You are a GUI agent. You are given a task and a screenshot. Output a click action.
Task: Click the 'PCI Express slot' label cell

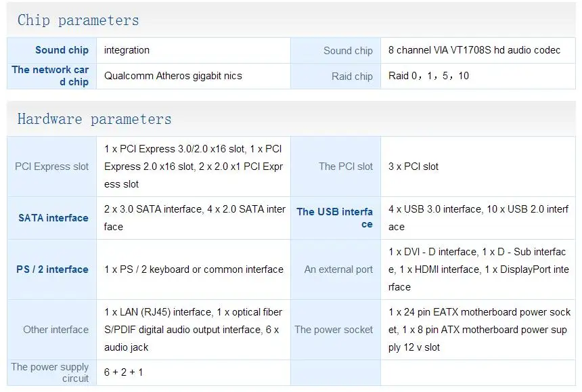52,167
